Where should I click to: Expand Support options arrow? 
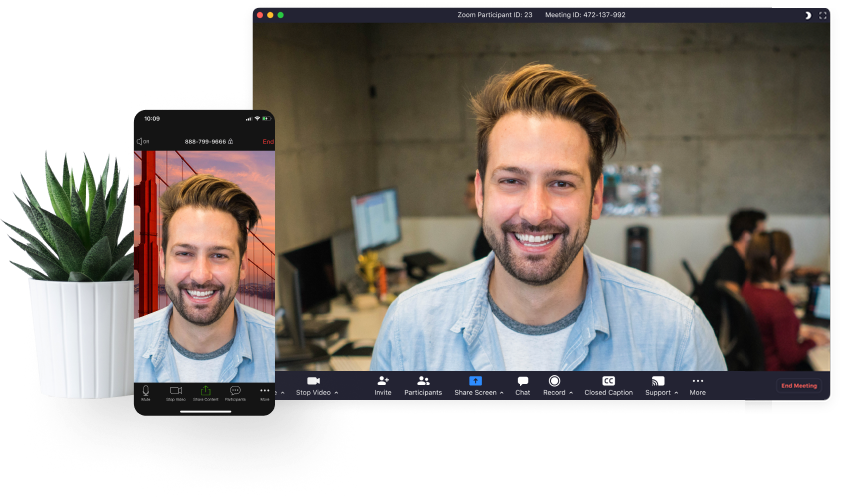point(676,393)
